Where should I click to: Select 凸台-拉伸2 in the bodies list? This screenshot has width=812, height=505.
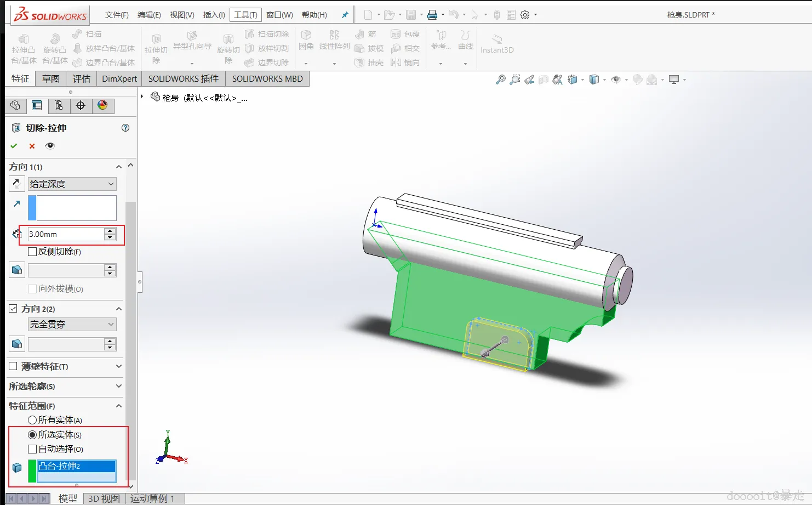[76, 466]
